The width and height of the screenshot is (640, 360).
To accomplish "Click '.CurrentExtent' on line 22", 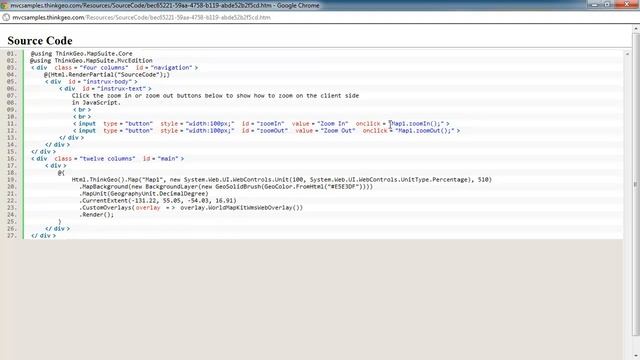I will point(103,200).
